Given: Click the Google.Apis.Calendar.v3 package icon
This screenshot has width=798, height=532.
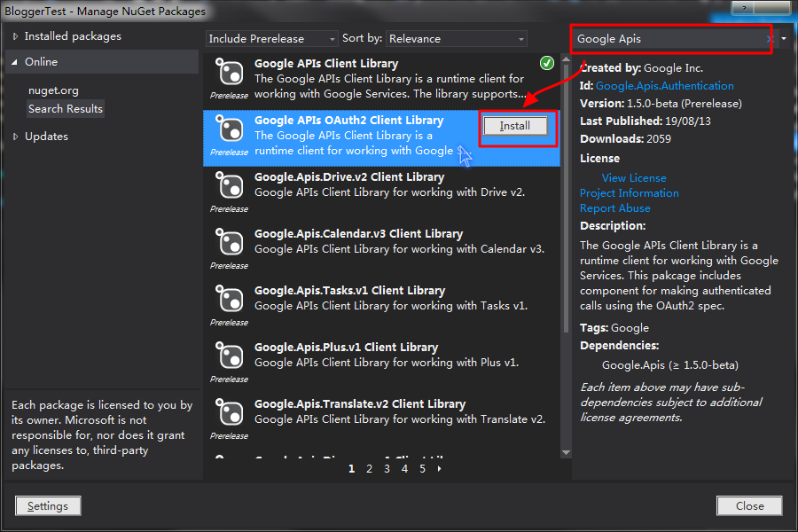Looking at the screenshot, I should 229,242.
